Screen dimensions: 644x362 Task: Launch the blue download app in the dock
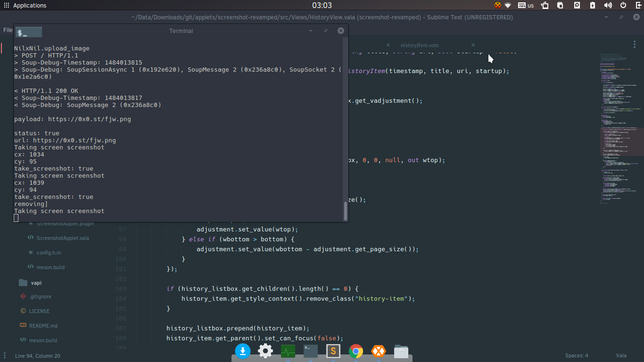[x=243, y=351]
